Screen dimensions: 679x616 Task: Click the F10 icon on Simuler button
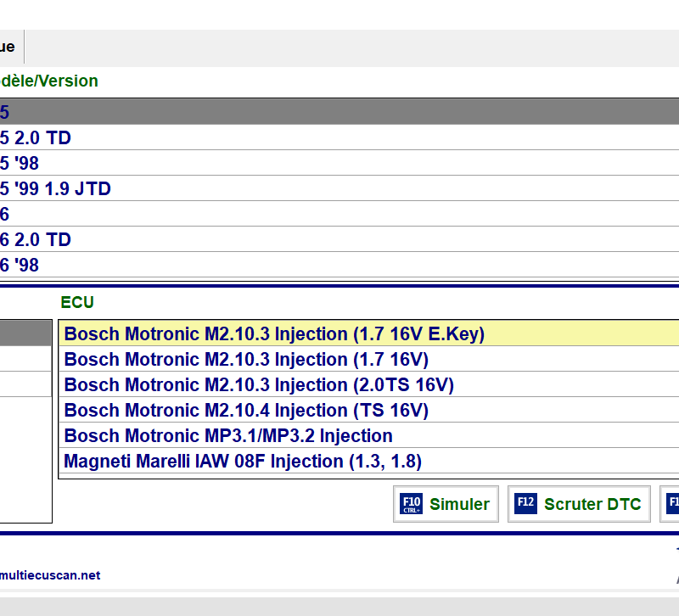(x=411, y=504)
